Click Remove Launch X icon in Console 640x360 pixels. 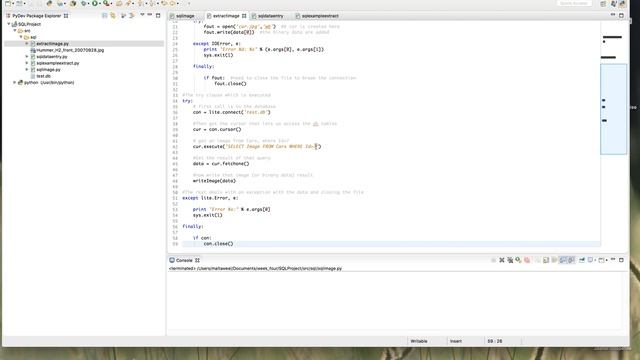click(502, 260)
